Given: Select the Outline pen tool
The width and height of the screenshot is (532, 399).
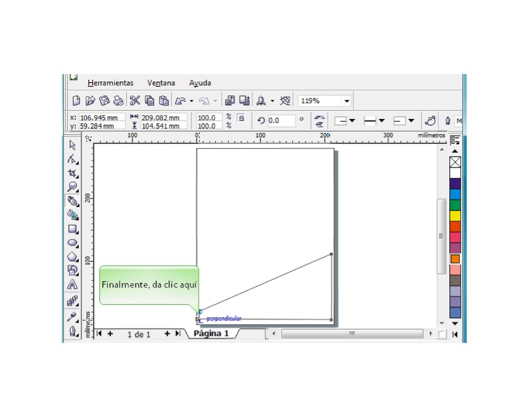Looking at the screenshot, I should [x=73, y=330].
